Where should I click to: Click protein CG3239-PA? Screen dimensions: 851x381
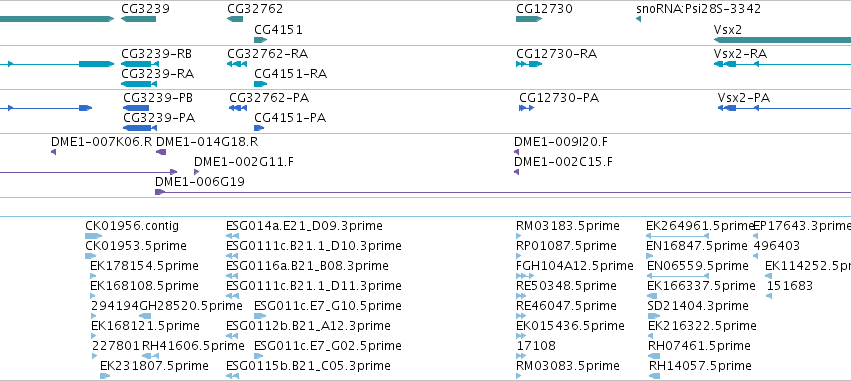pyautogui.click(x=159, y=118)
